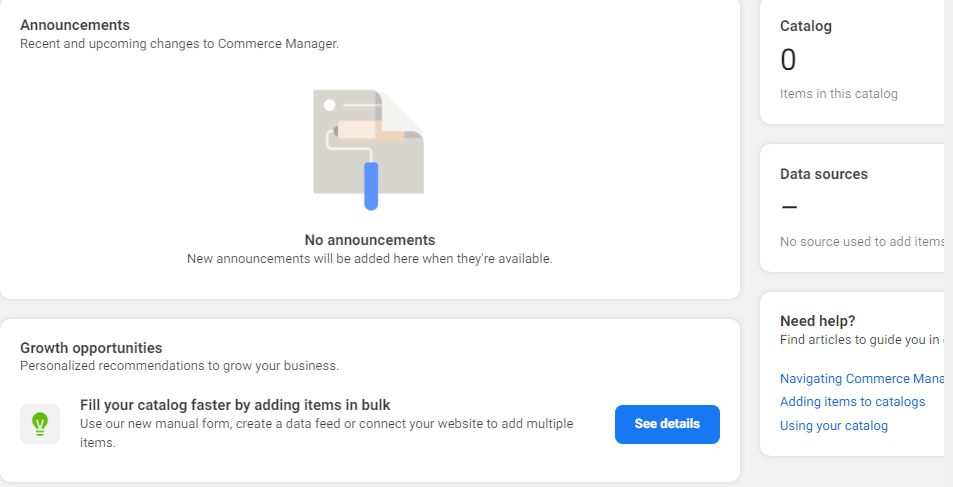Click the Growth opportunities heading

tap(91, 348)
